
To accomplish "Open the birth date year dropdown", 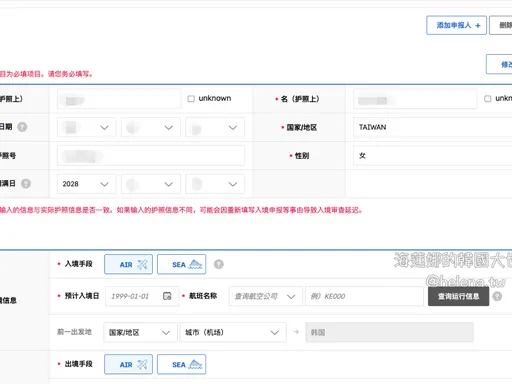I will 86,127.
